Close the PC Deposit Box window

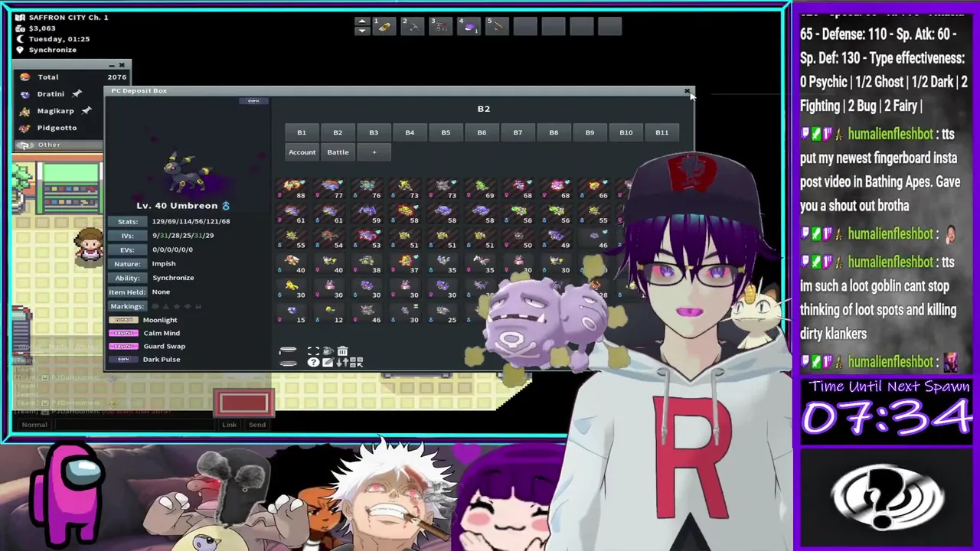click(687, 90)
